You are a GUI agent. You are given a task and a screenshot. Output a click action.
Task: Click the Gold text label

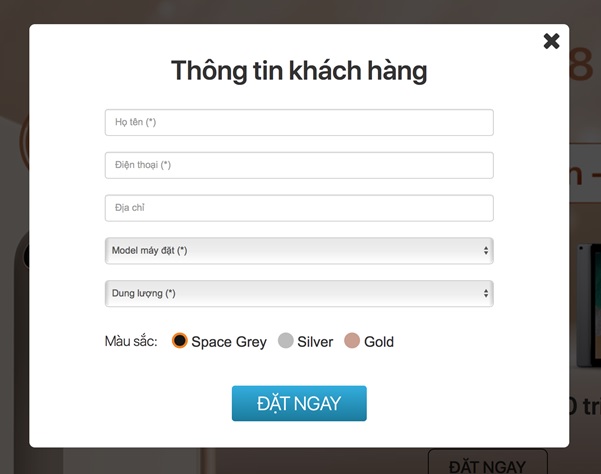click(x=379, y=341)
